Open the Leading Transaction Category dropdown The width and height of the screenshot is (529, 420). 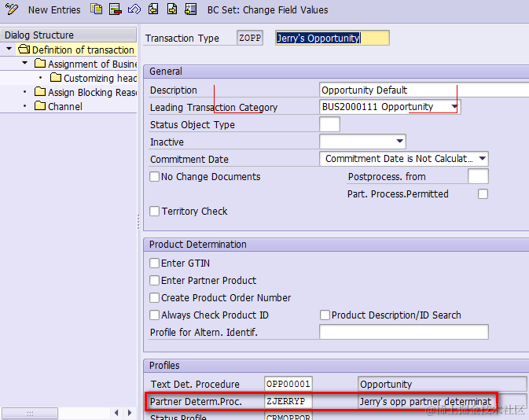(454, 107)
